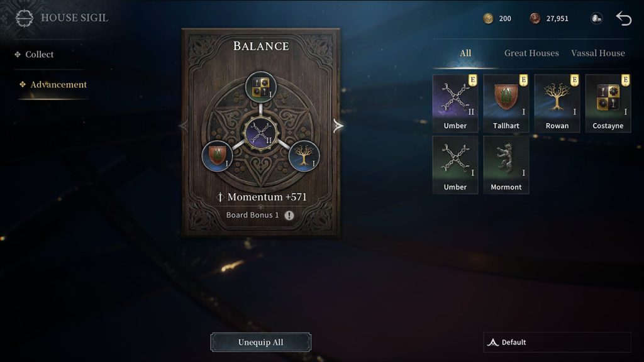Select the Mormont sigil card
This screenshot has width=644, height=362.
point(506,165)
